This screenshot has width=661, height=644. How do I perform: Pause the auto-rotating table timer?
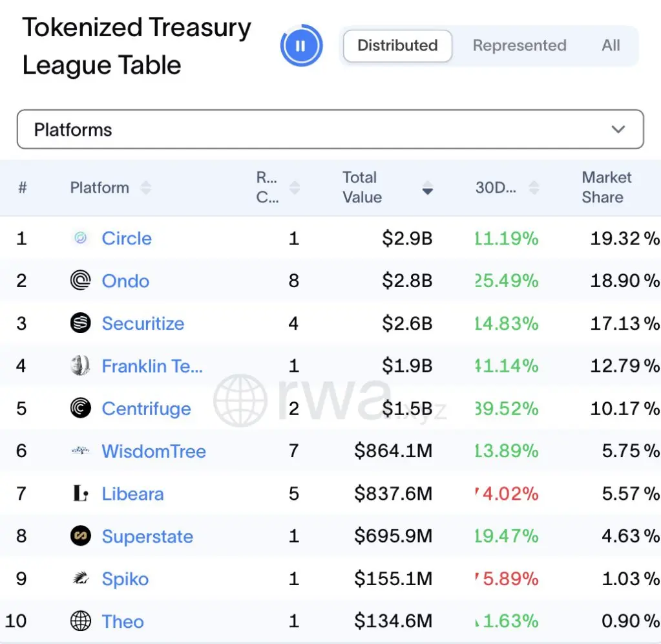(x=300, y=46)
